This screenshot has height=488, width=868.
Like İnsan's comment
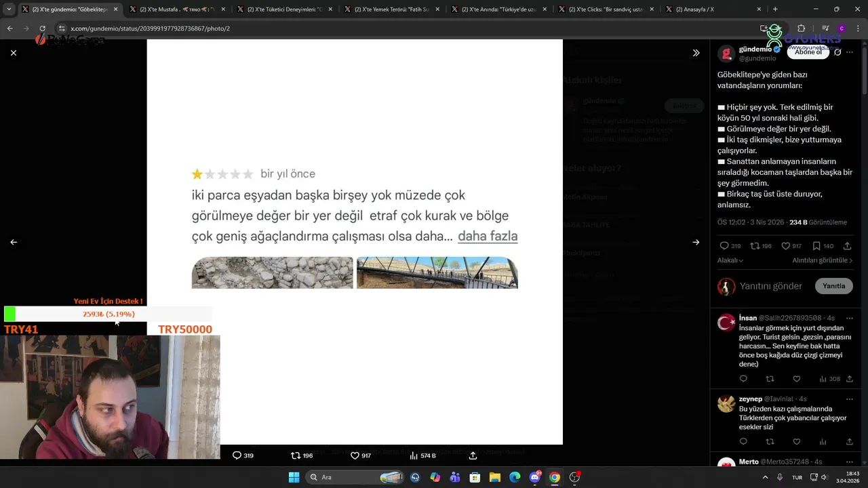coord(797,379)
